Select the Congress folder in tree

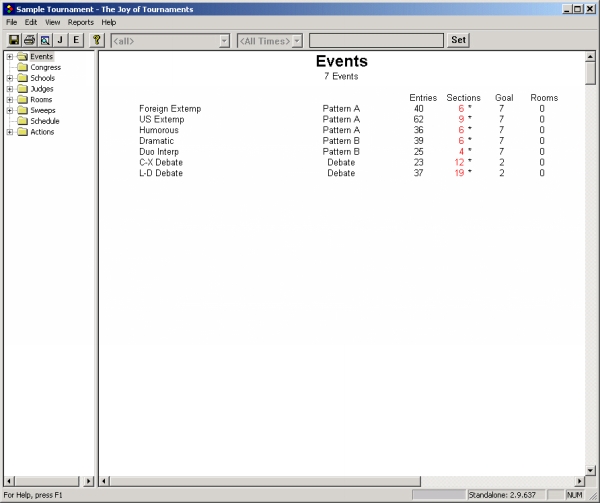point(45,67)
